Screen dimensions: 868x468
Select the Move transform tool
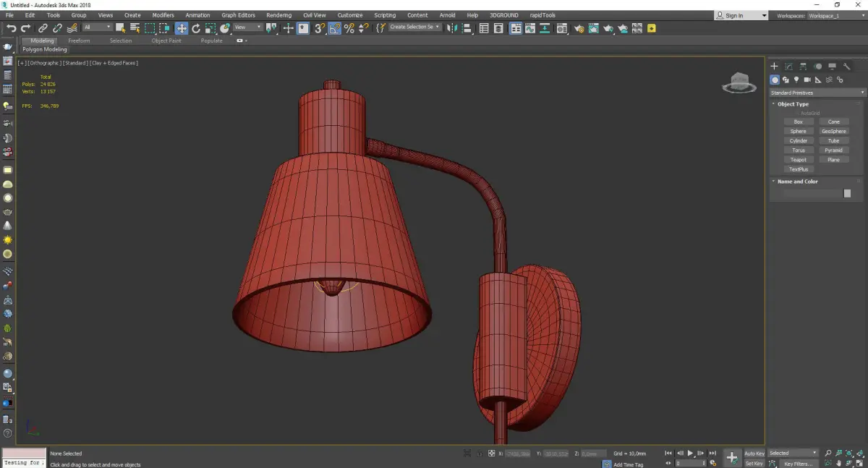click(x=181, y=28)
